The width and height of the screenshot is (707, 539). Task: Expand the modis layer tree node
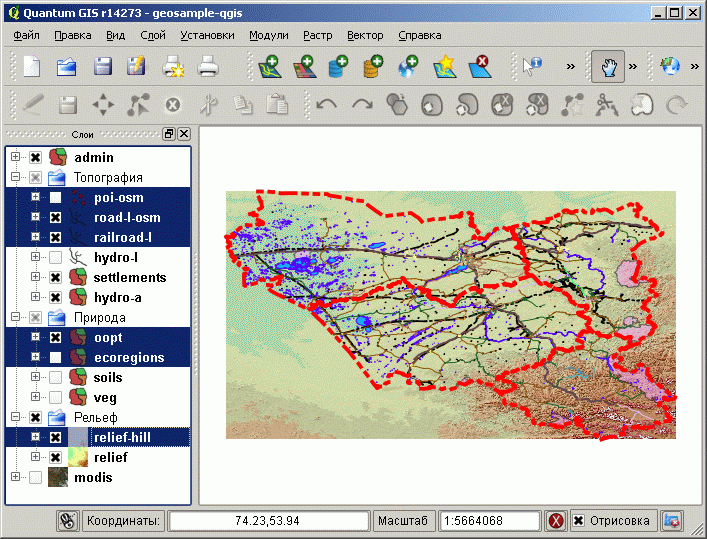tap(15, 478)
